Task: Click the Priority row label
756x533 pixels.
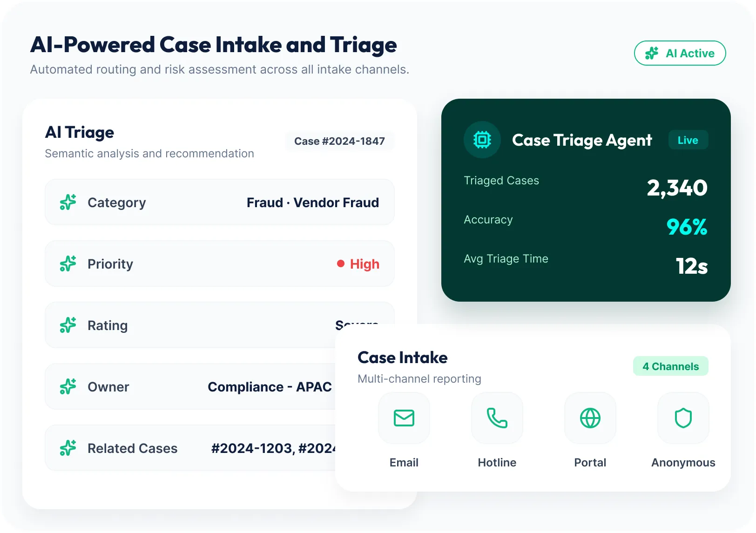Action: point(110,264)
